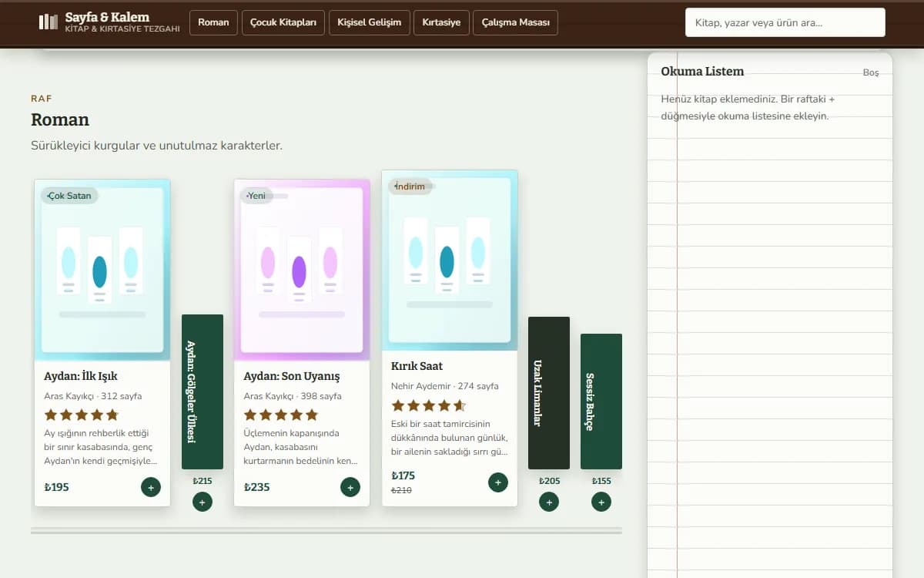924x578 pixels.
Task: Open the Roman category
Action: coord(213,22)
